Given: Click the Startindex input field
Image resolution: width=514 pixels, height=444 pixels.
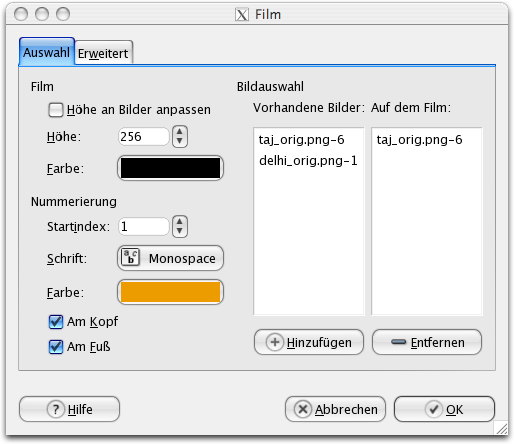Looking at the screenshot, I should tap(144, 227).
